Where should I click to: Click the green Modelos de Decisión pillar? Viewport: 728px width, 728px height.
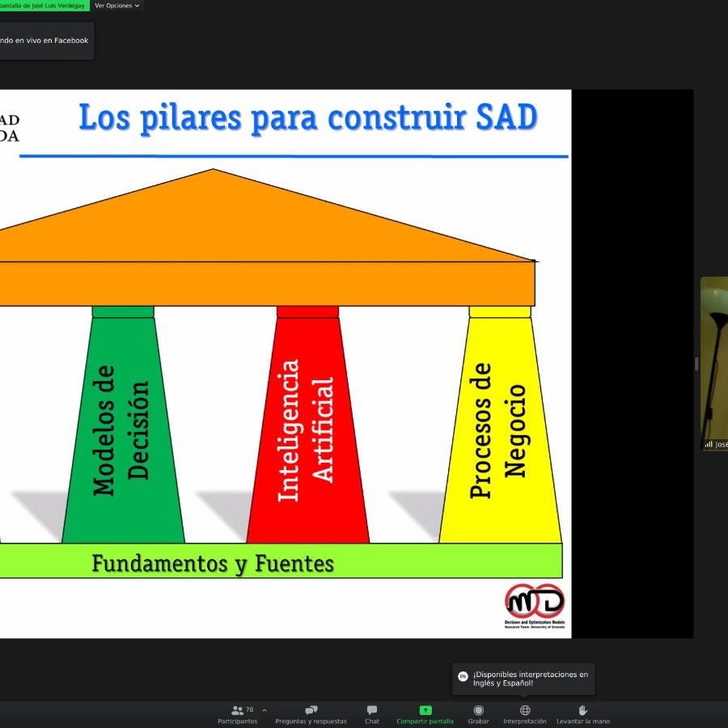tap(123, 429)
